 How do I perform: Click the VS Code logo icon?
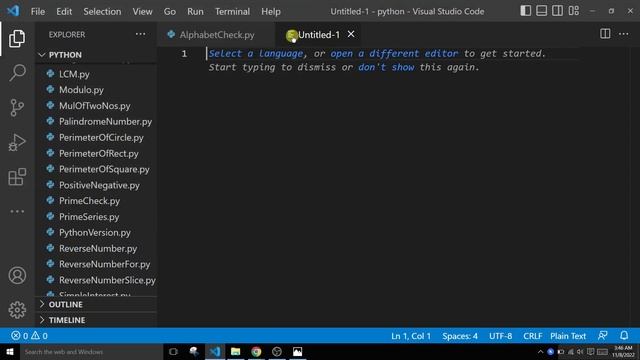(x=13, y=11)
